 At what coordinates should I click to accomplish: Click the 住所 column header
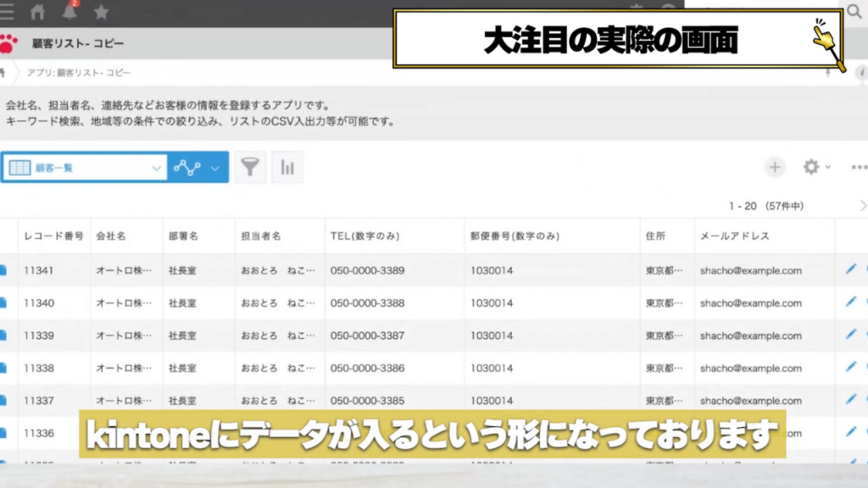655,236
